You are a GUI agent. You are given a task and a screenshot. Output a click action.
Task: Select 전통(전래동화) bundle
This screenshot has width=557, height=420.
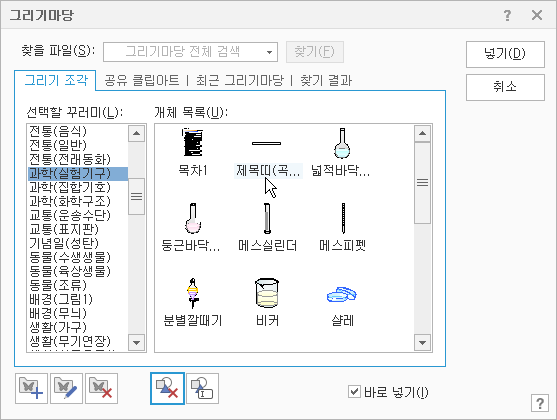click(78, 160)
